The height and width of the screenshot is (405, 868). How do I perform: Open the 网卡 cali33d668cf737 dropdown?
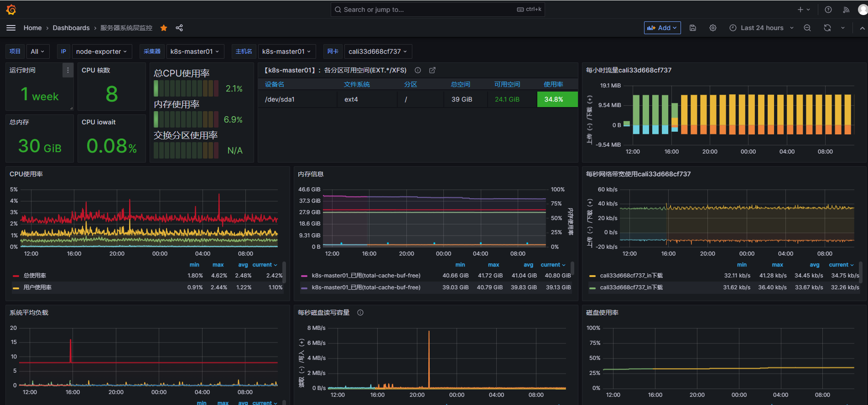click(378, 51)
